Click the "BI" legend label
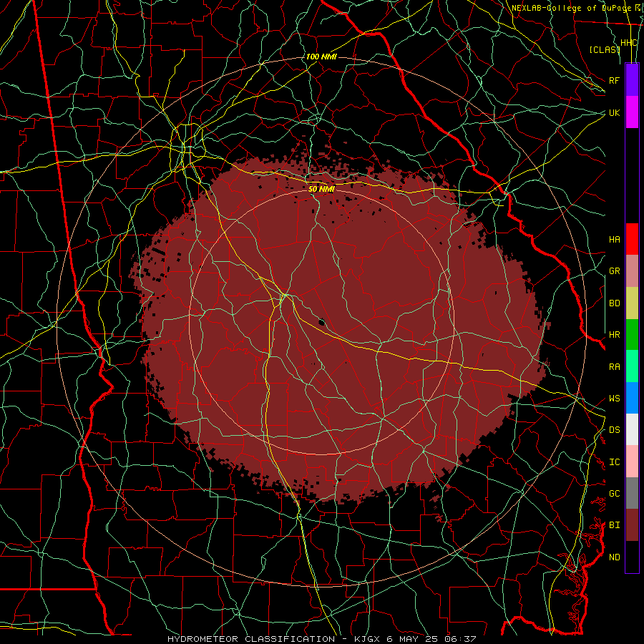Image resolution: width=644 pixels, height=644 pixels. click(614, 525)
